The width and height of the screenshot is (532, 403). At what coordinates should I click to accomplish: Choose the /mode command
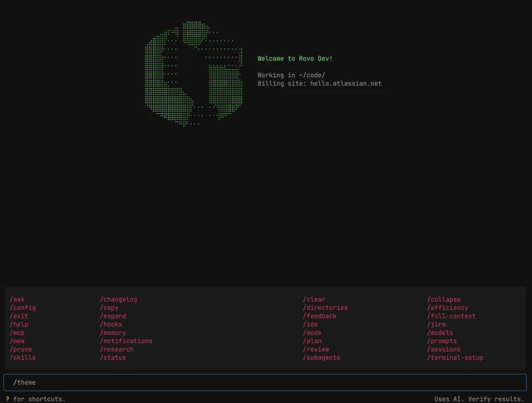tap(313, 332)
